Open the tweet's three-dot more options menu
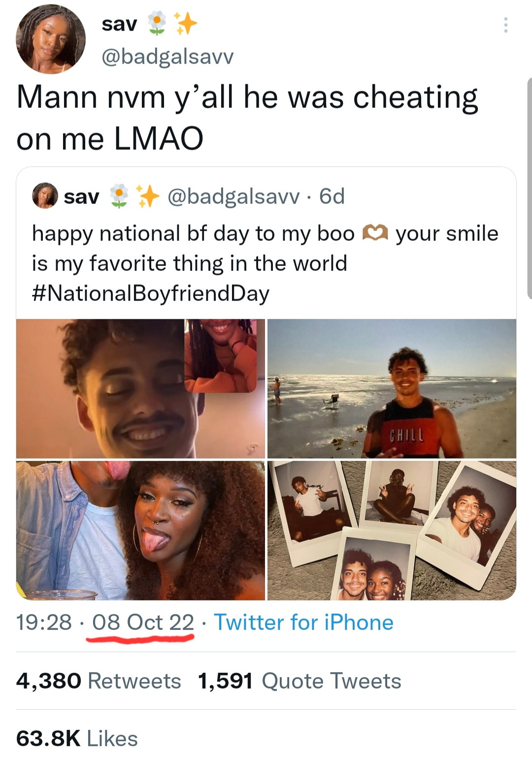This screenshot has height=759, width=532. [x=505, y=25]
